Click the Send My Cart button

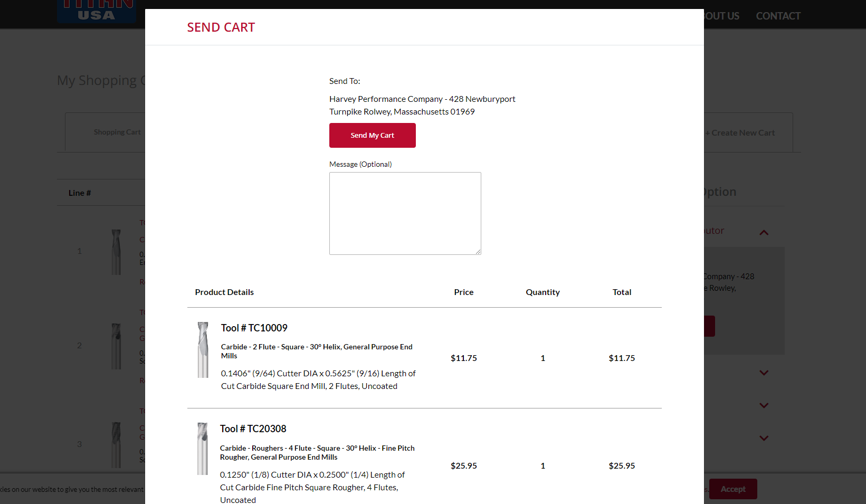tap(372, 136)
